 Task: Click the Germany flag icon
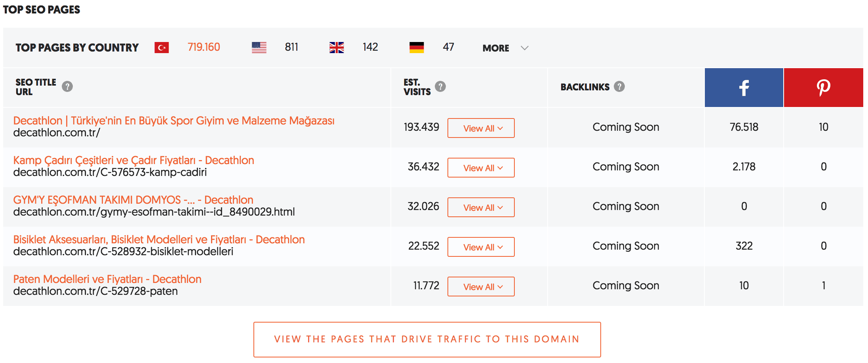coord(417,48)
